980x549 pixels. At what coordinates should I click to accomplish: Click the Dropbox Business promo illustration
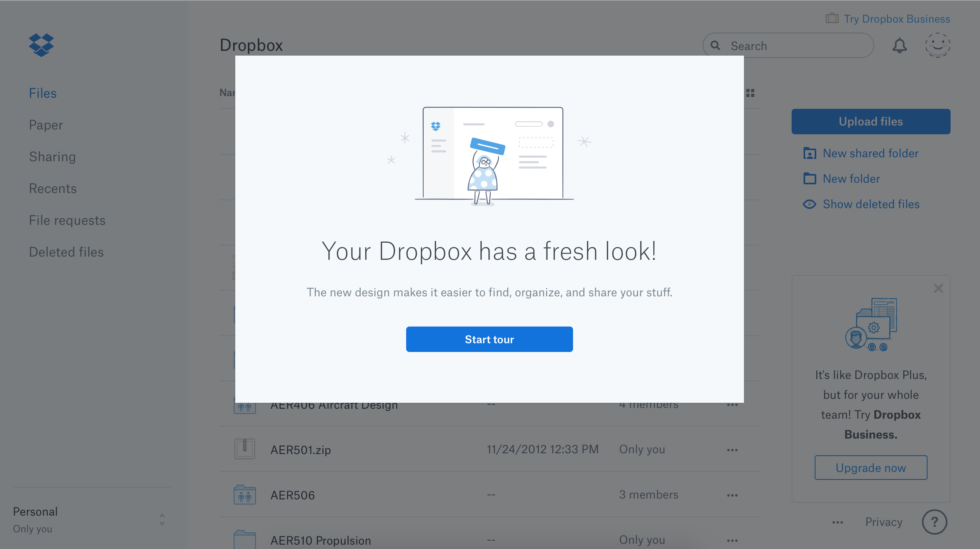[x=871, y=325]
